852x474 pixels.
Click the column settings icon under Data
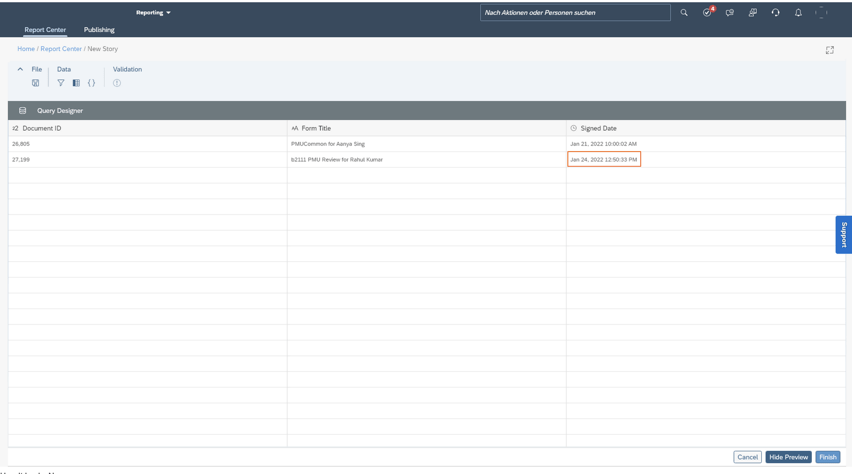tap(76, 83)
